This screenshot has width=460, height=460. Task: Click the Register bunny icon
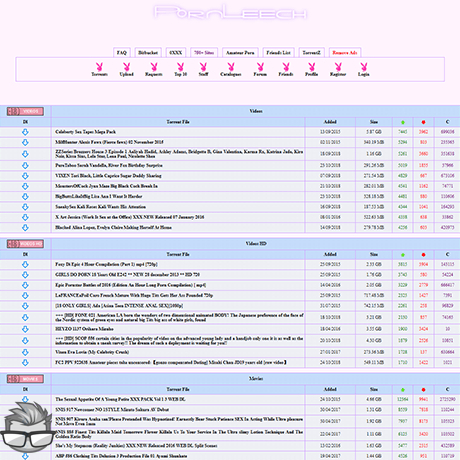coord(338,67)
